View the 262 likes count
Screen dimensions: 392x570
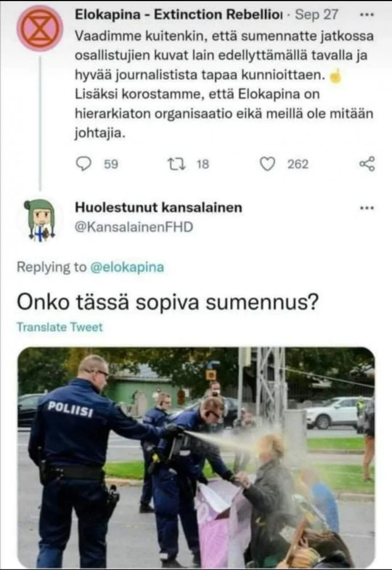[298, 164]
